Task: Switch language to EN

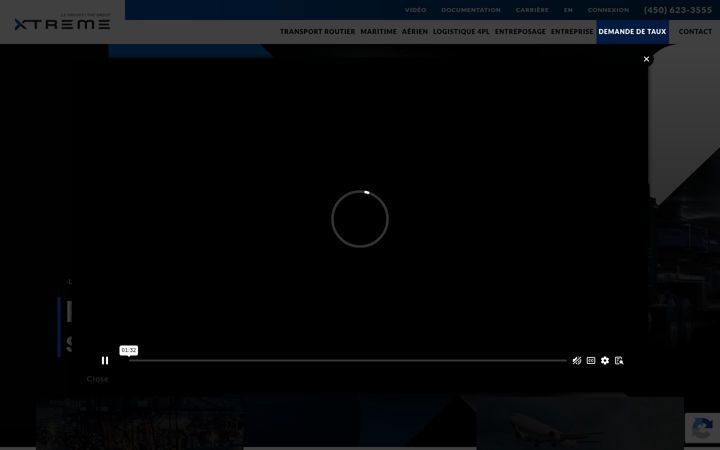Action: (x=568, y=10)
